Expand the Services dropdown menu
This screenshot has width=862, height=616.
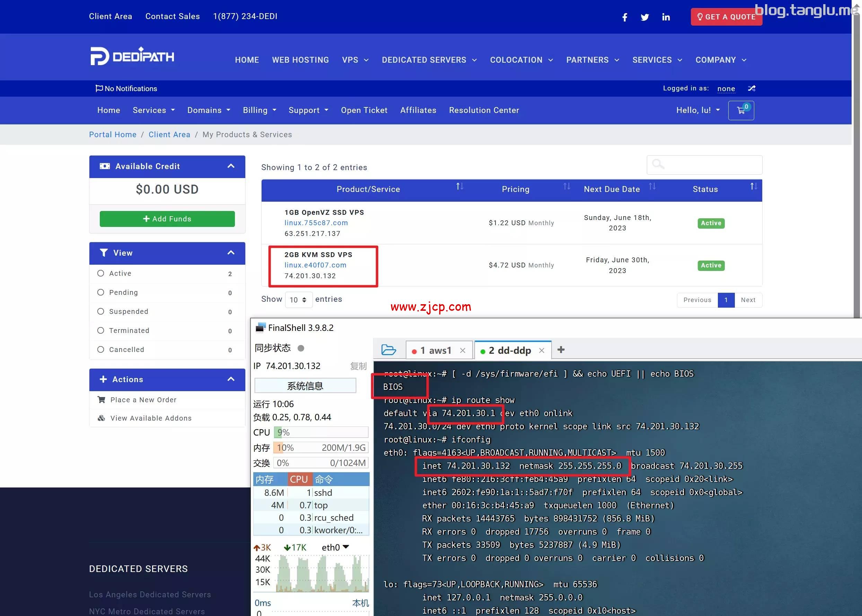153,110
